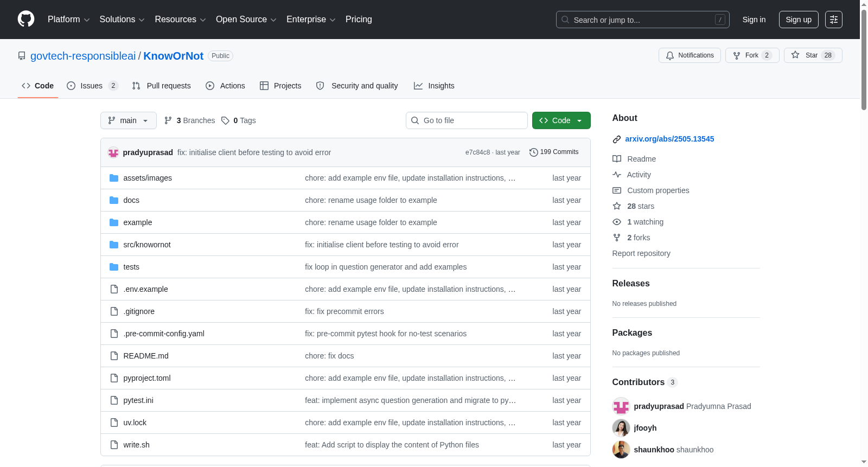The width and height of the screenshot is (868, 467).
Task: Open the arxiv.org/abs/2505.13545 link
Action: coord(669,139)
